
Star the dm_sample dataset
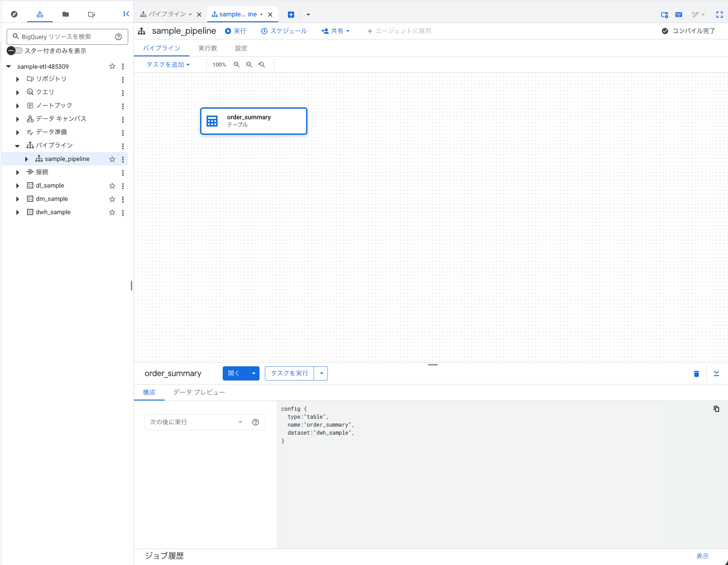(112, 199)
